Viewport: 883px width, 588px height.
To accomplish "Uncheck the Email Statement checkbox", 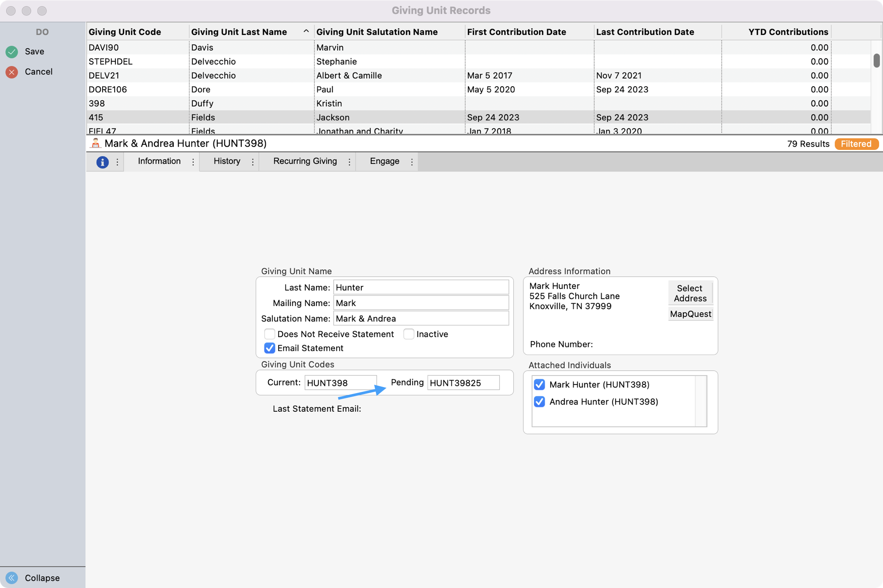I will point(269,348).
